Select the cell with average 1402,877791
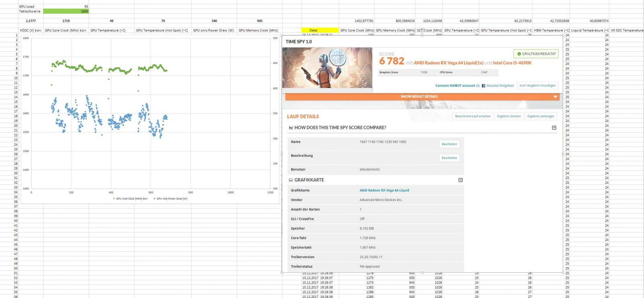Viewport: 644px width, 298px height. click(x=357, y=21)
